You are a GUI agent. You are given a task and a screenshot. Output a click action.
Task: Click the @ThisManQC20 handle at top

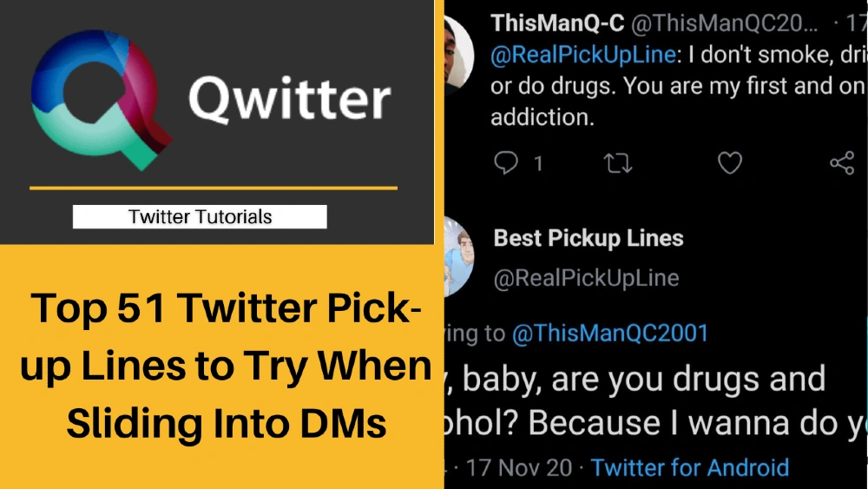(724, 23)
